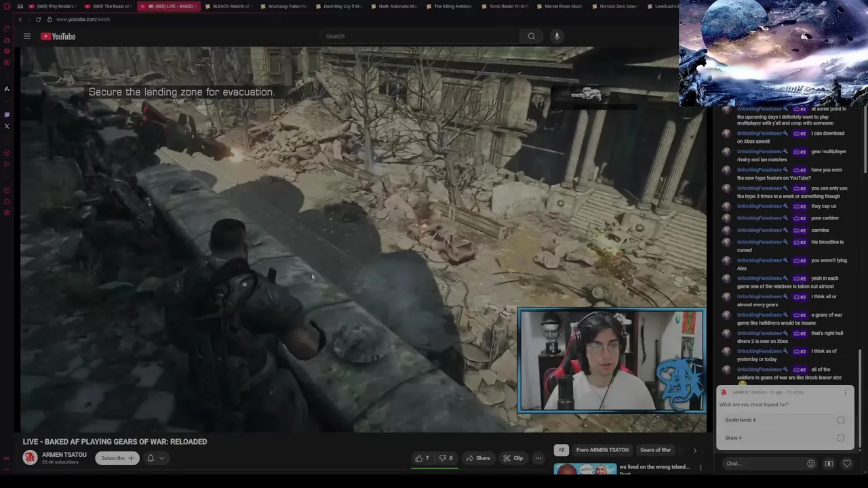868x488 pixels.
Task: Select the 'All' filter chip
Action: (561, 450)
